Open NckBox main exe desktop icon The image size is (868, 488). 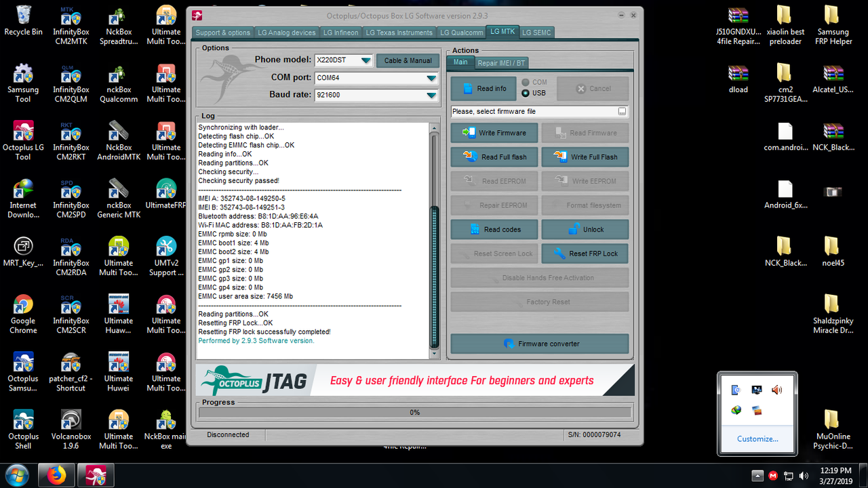pyautogui.click(x=166, y=430)
